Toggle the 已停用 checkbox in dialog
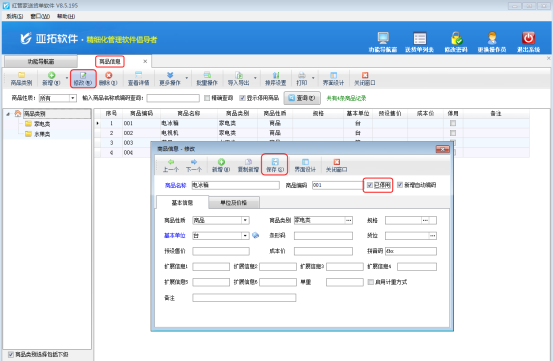The width and height of the screenshot is (553, 361). tap(370, 185)
